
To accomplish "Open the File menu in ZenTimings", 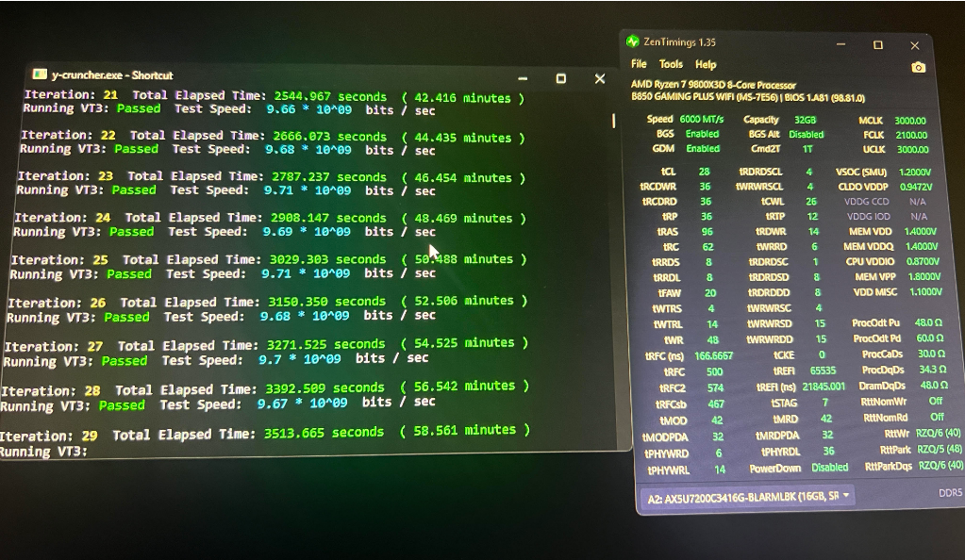I will pos(639,64).
